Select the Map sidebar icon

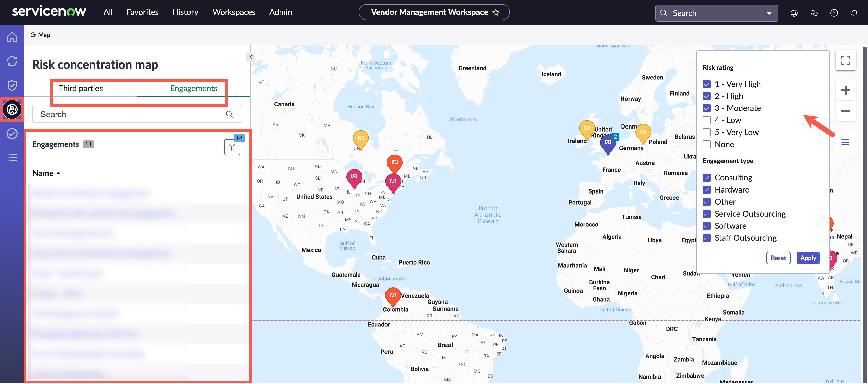12,109
